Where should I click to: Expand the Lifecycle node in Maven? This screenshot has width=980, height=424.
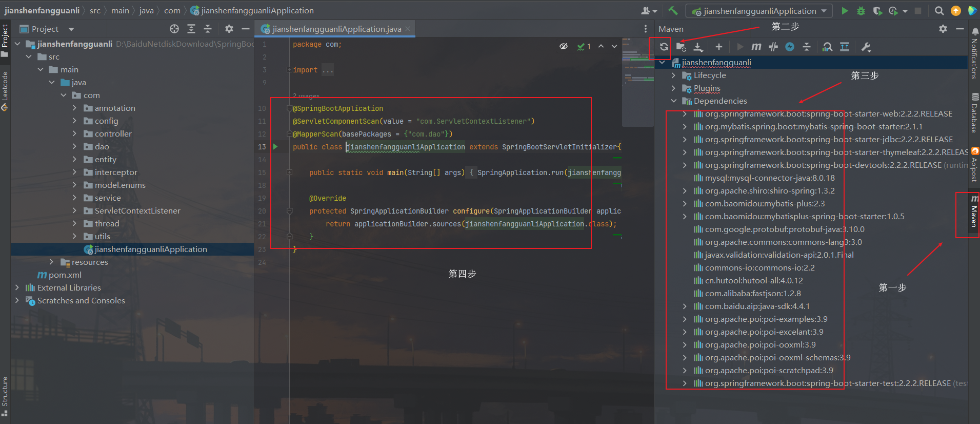pos(673,75)
